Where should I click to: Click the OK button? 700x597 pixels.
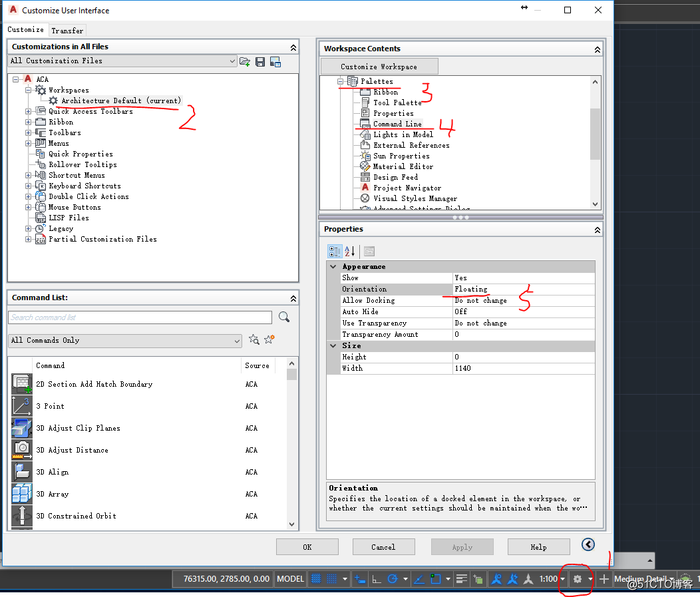click(x=307, y=547)
